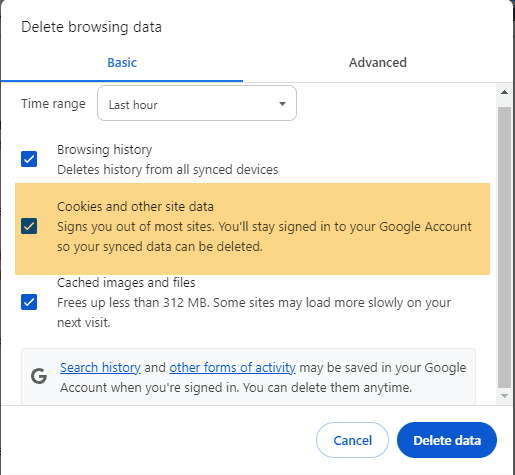
Task: Cancel the delete browsing data dialog
Action: (352, 440)
